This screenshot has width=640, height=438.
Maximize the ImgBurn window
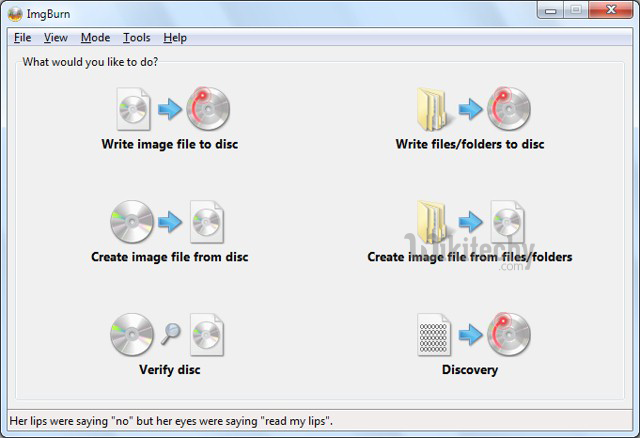click(x=576, y=10)
